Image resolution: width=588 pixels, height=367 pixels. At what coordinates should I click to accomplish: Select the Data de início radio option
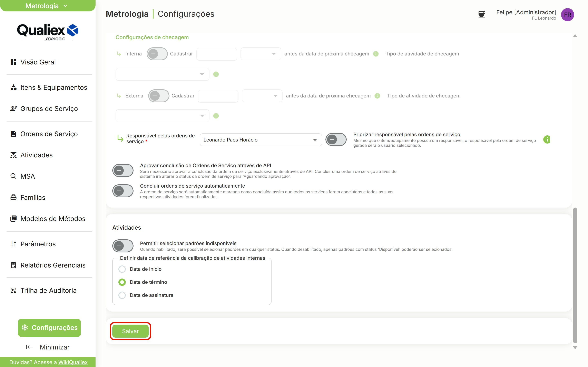[x=122, y=269]
